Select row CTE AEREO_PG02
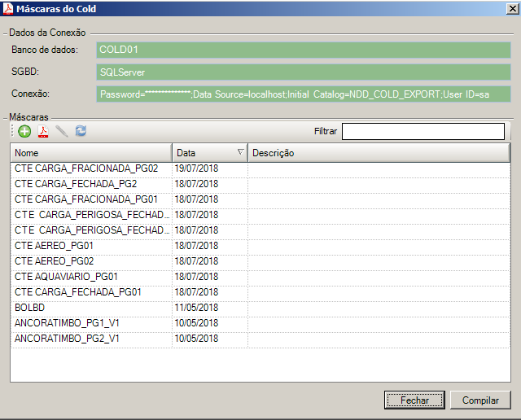Screen dimensions: 521x420 (x=260, y=261)
